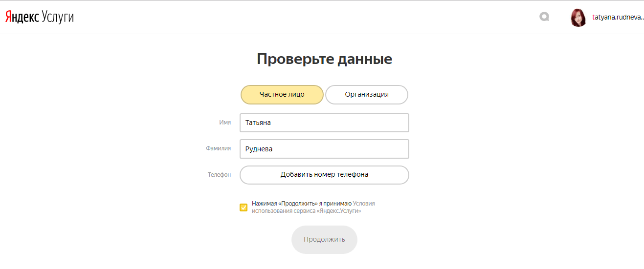
Task: Open the chat messages bubble icon
Action: 544,17
